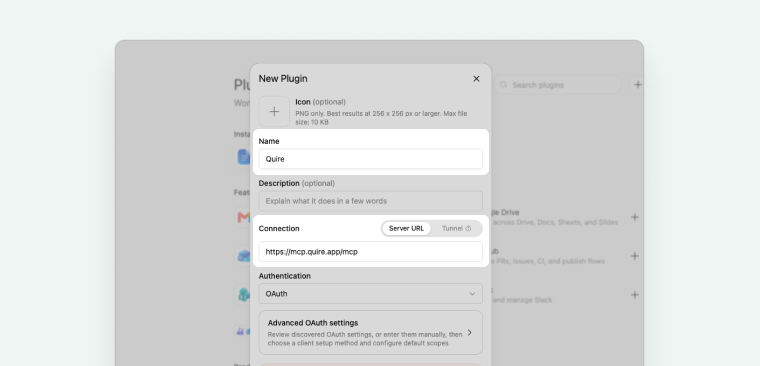Upload a plugin icon via plus box
This screenshot has width=760, height=366.
(274, 111)
